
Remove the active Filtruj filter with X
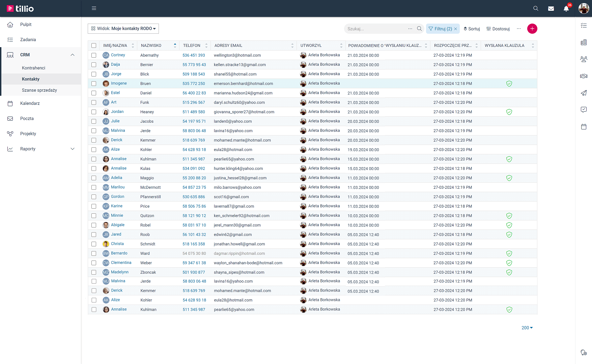(455, 29)
